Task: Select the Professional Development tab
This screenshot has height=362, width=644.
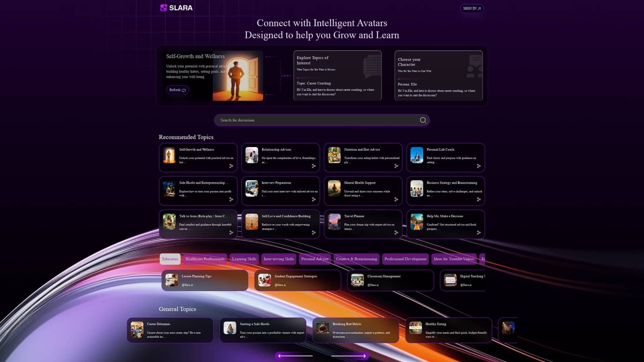Action: pyautogui.click(x=406, y=259)
